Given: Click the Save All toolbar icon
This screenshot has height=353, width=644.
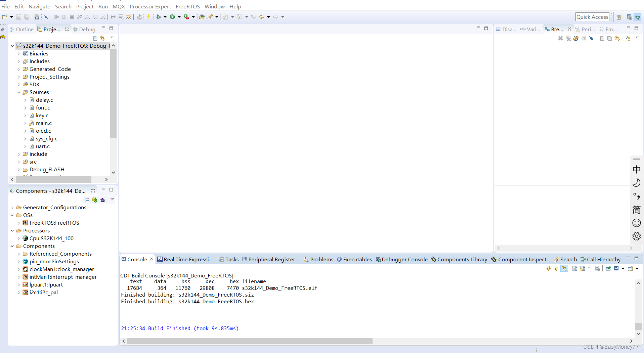Looking at the screenshot, I should coord(26,16).
